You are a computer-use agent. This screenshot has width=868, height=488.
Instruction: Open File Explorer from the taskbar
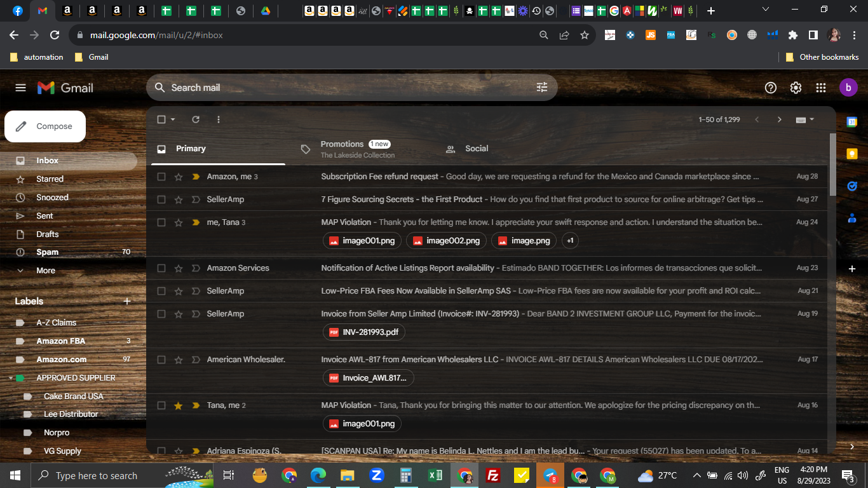click(x=347, y=475)
